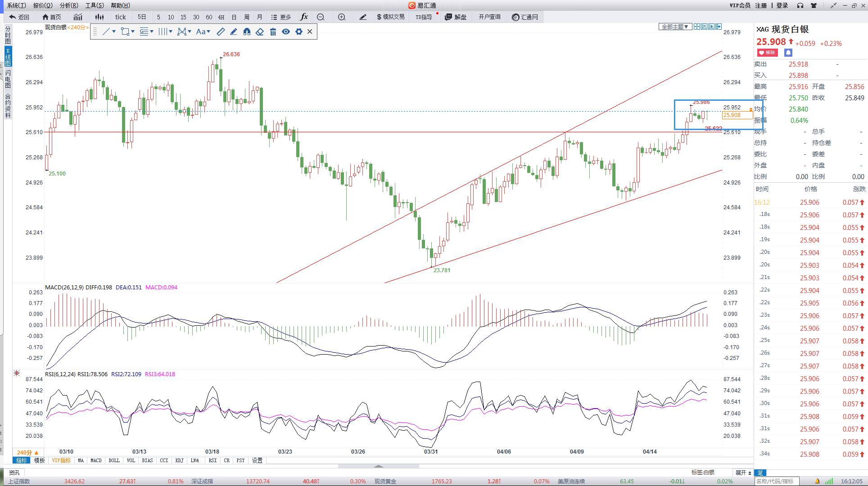Viewport: 868px width, 486px height.
Task: Open the drawing pencil tool in the top toolbar
Action: (x=363, y=17)
